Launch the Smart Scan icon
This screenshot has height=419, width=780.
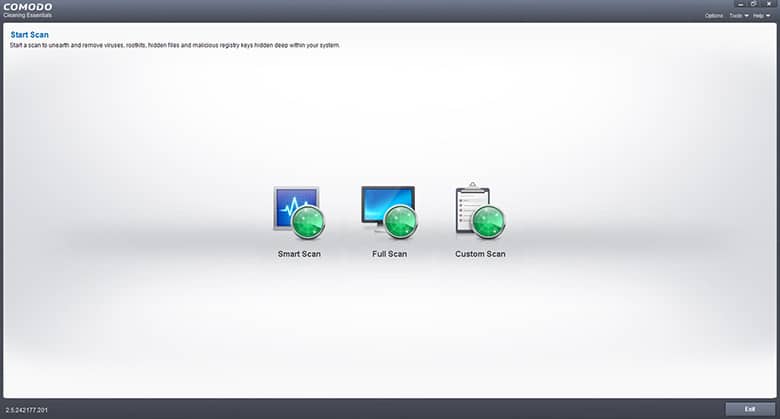[x=299, y=213]
